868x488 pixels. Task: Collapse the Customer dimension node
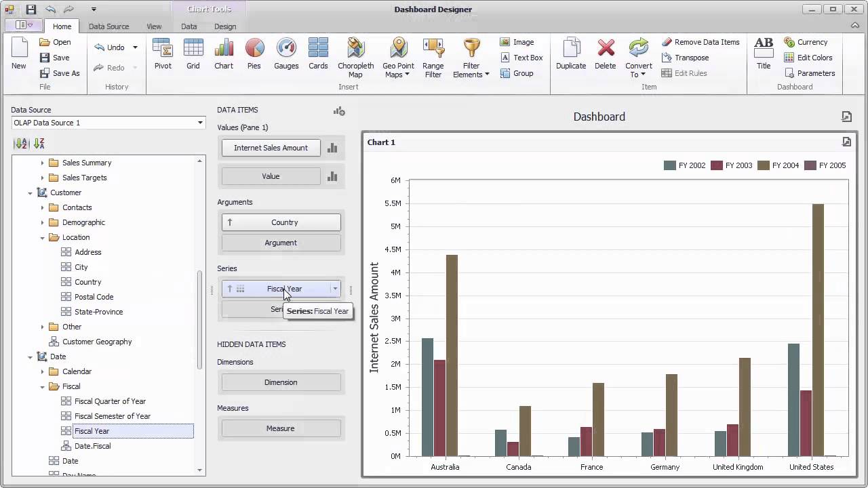tap(30, 193)
